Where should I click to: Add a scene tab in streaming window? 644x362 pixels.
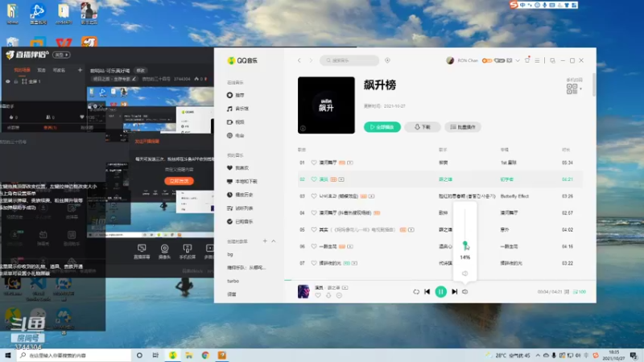click(x=80, y=70)
